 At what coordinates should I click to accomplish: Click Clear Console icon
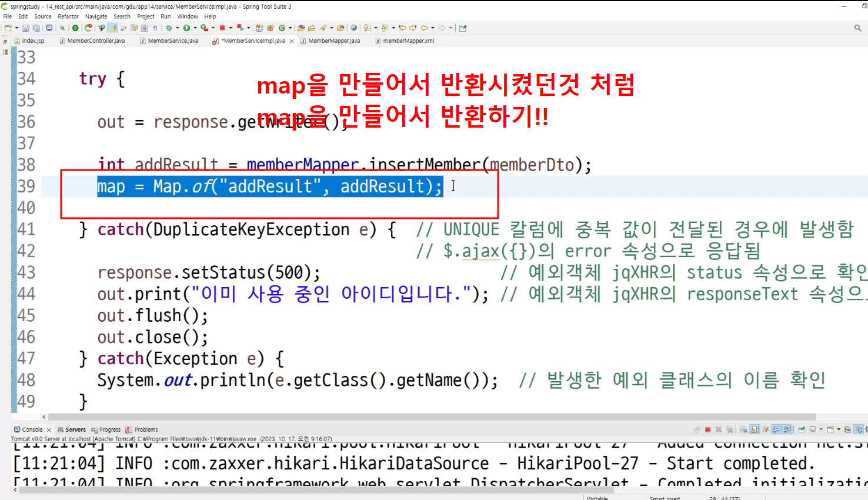(743, 429)
